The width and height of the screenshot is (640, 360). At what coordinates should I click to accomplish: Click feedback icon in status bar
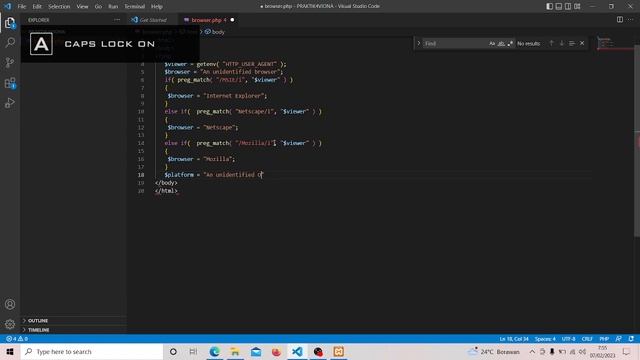618,339
